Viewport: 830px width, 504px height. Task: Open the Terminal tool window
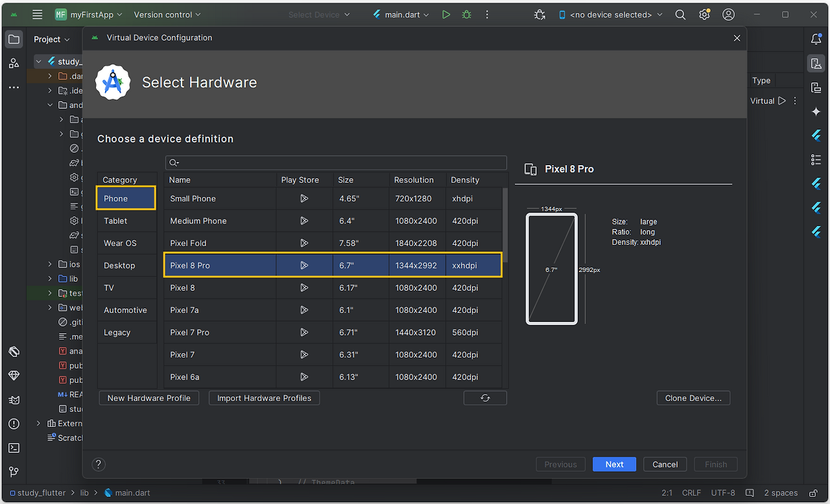click(x=14, y=448)
